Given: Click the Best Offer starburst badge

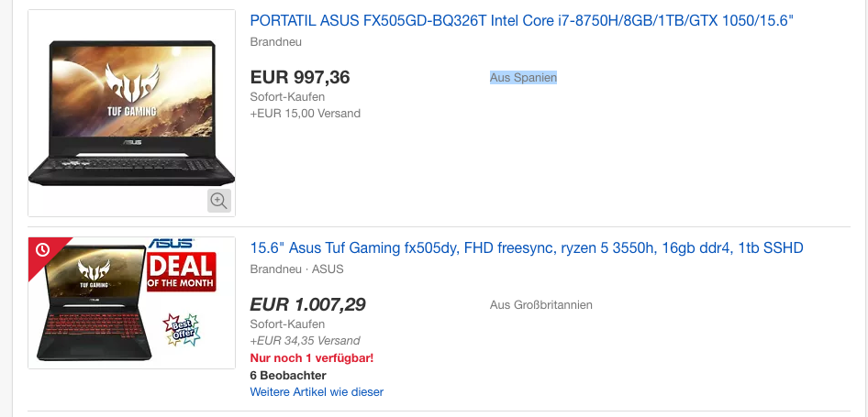Looking at the screenshot, I should [x=182, y=328].
